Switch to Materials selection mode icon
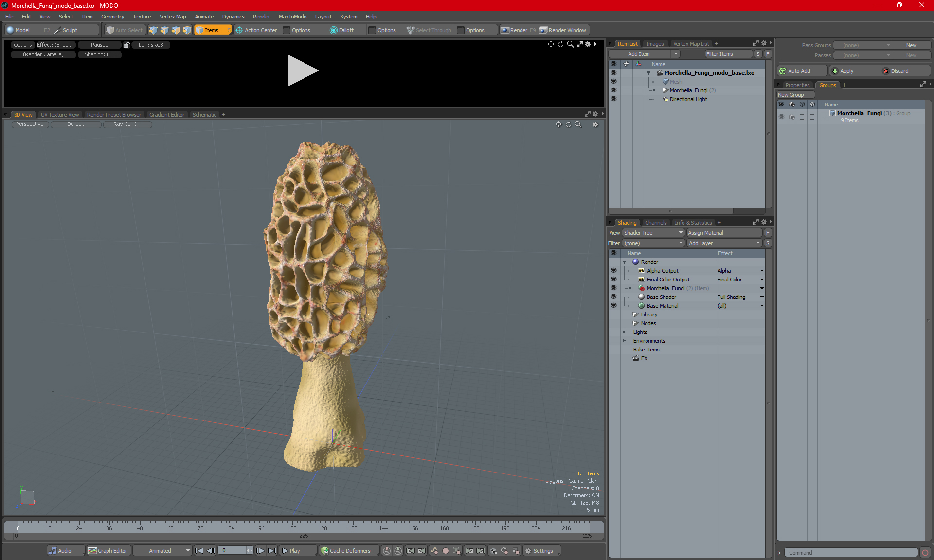This screenshot has height=560, width=934. pos(187,30)
